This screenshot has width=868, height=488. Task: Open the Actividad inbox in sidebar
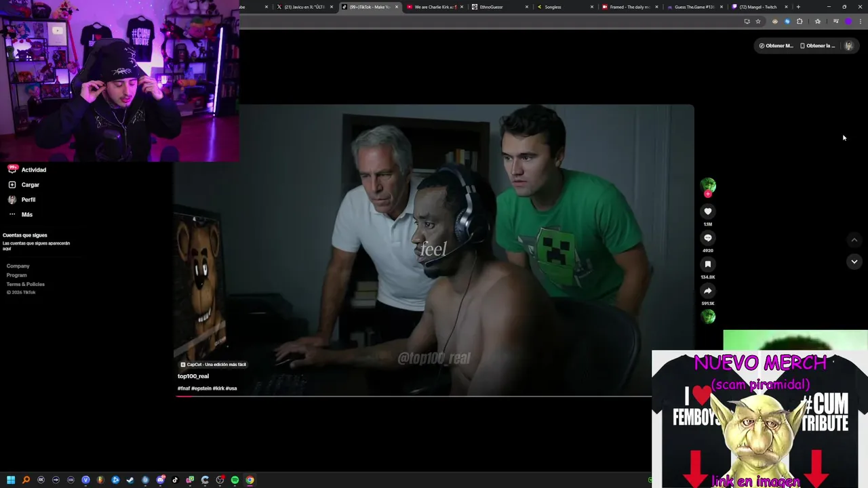(x=27, y=169)
